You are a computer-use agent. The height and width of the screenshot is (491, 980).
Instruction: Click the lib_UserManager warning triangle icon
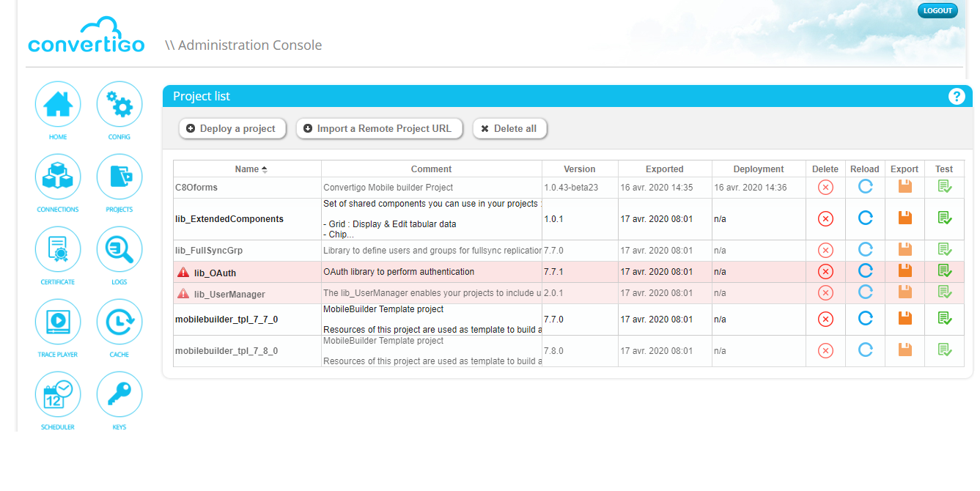pos(183,293)
